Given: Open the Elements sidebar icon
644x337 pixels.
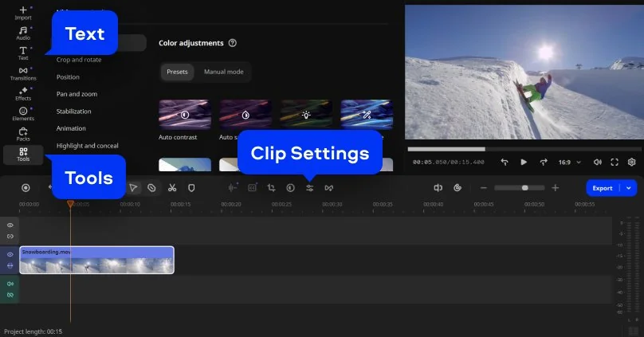Looking at the screenshot, I should coord(23,113).
